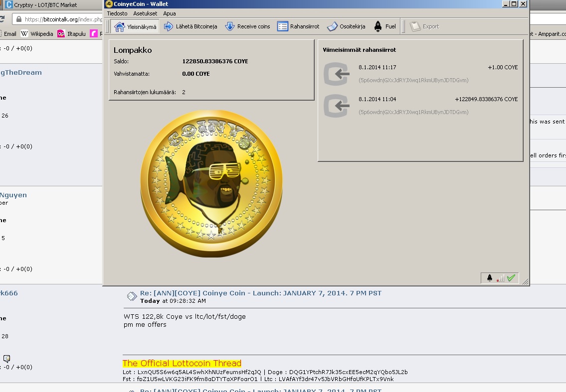Open the Tiedosto menu
Image resolution: width=566 pixels, height=392 pixels.
pos(117,13)
